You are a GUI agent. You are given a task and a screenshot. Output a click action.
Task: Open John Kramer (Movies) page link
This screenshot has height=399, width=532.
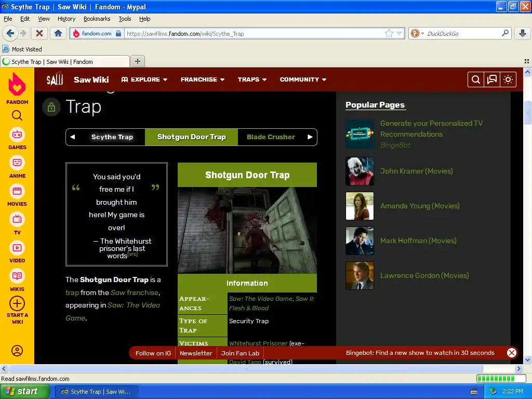(x=416, y=171)
